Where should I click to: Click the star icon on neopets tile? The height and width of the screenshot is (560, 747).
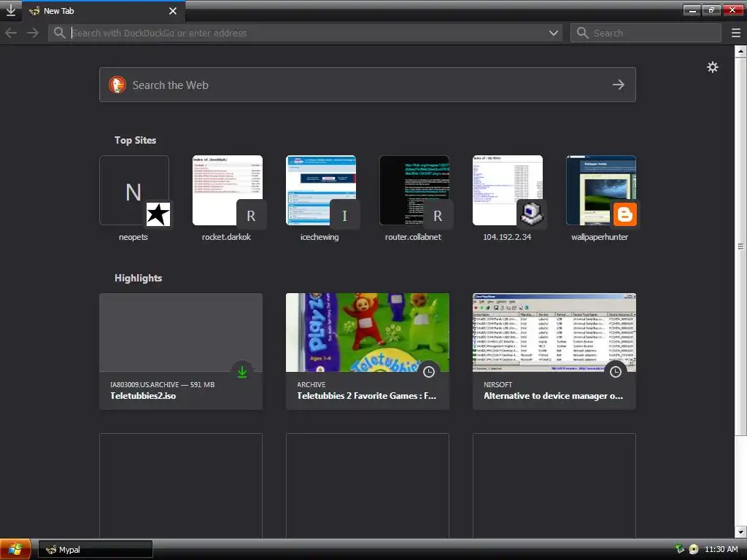(158, 214)
